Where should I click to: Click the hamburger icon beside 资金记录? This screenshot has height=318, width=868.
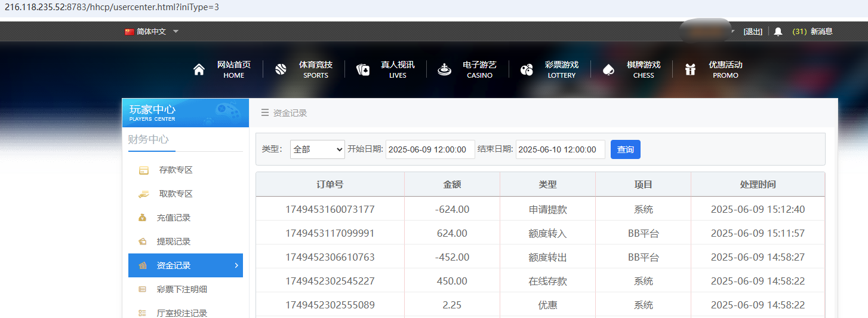tap(265, 113)
